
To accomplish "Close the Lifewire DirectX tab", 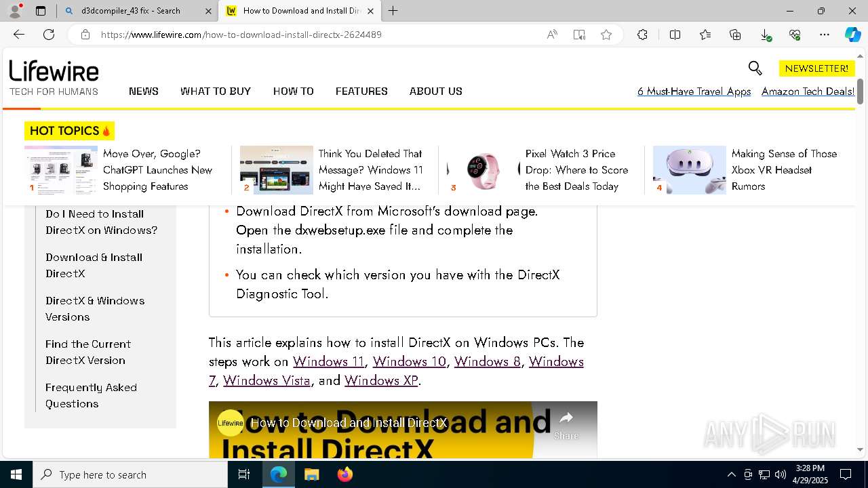I will 370,11.
